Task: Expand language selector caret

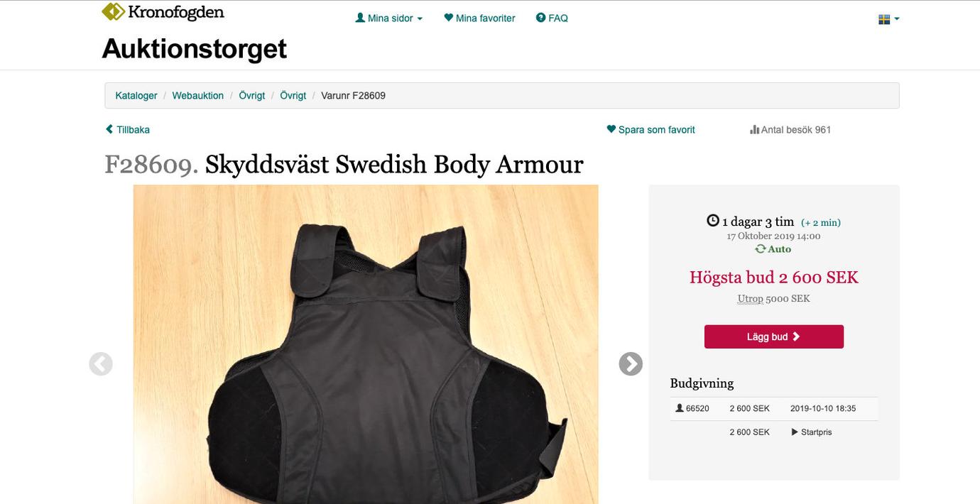Action: 897,19
